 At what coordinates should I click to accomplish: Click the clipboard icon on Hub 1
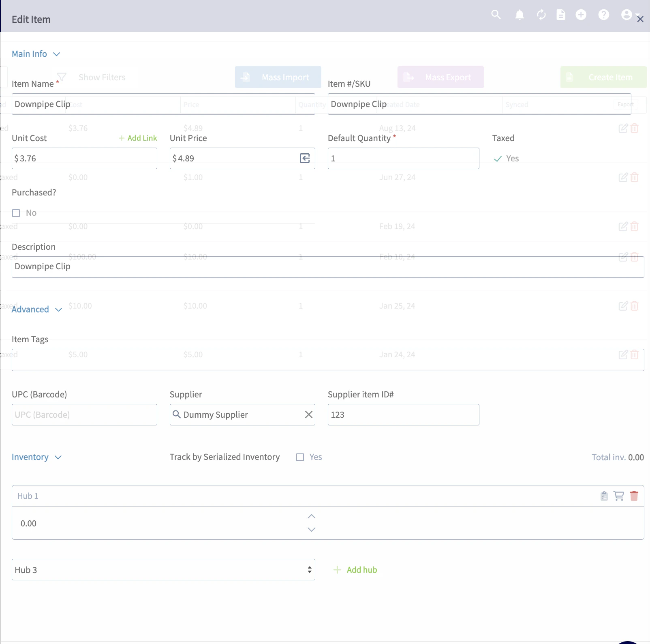pyautogui.click(x=604, y=496)
